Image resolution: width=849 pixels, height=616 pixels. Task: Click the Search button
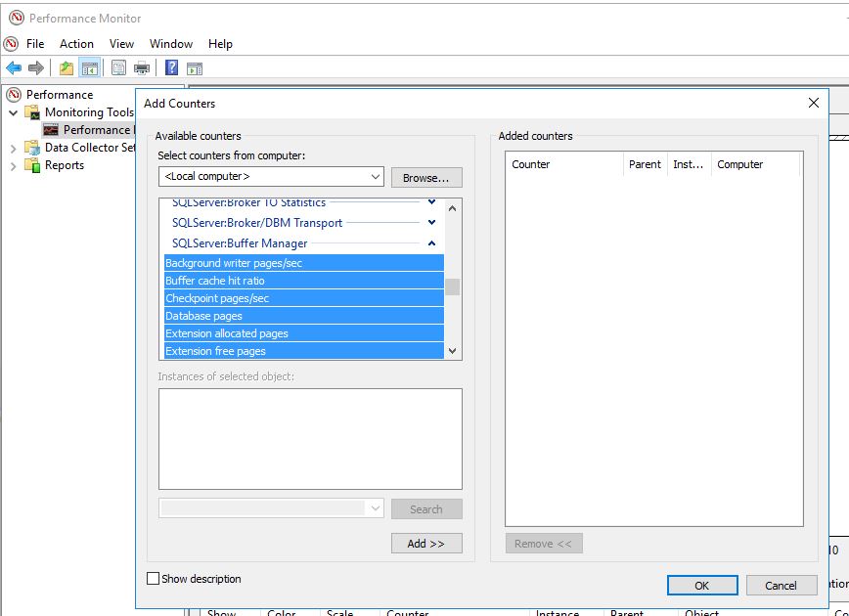pyautogui.click(x=426, y=508)
